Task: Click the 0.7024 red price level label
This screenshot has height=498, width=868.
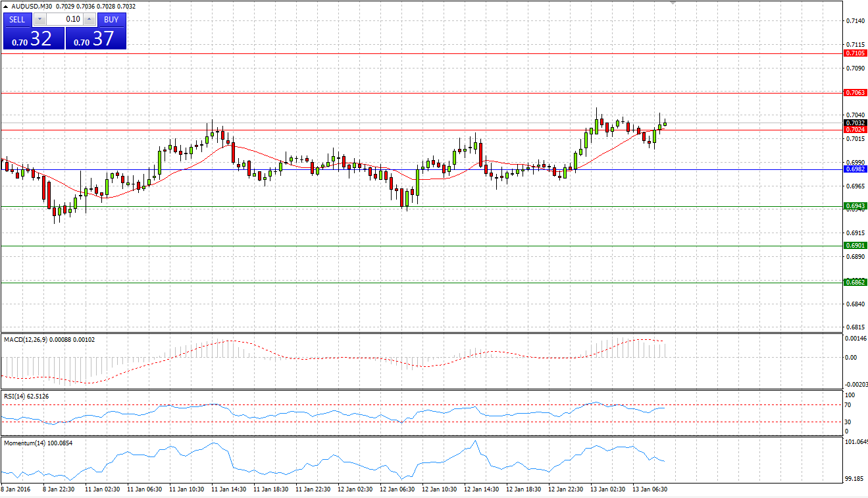Action: [x=855, y=130]
